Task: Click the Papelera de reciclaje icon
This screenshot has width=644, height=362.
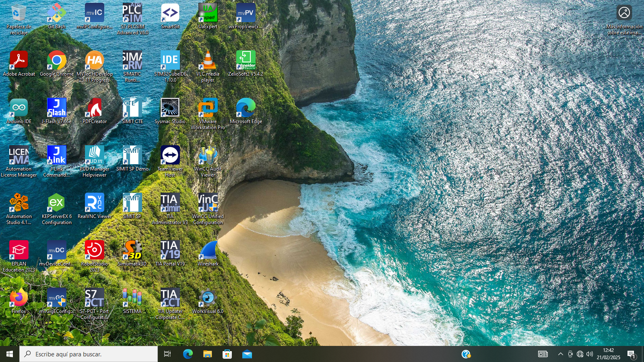Action: [x=19, y=13]
